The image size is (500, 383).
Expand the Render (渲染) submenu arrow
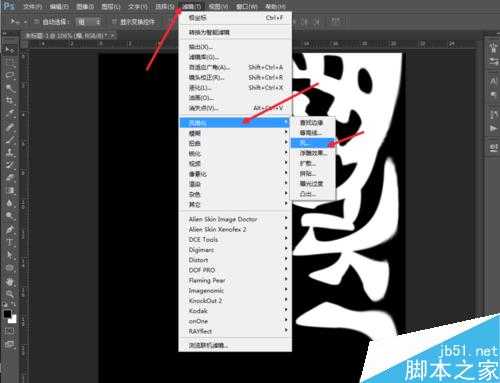286,184
